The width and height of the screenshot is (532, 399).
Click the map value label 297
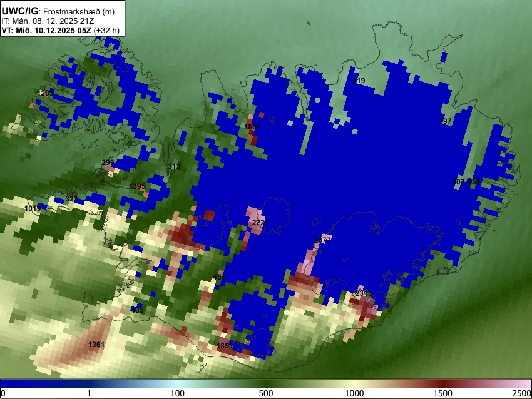point(445,121)
